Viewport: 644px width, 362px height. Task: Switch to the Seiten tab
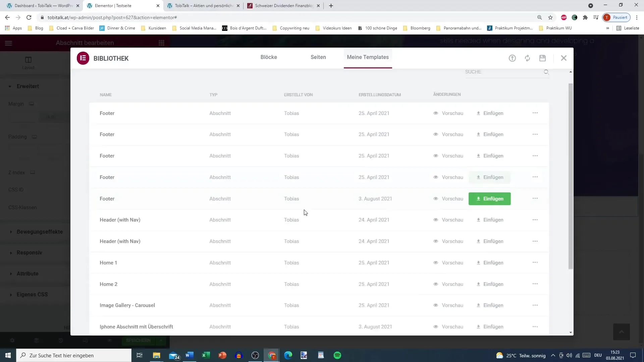click(318, 57)
